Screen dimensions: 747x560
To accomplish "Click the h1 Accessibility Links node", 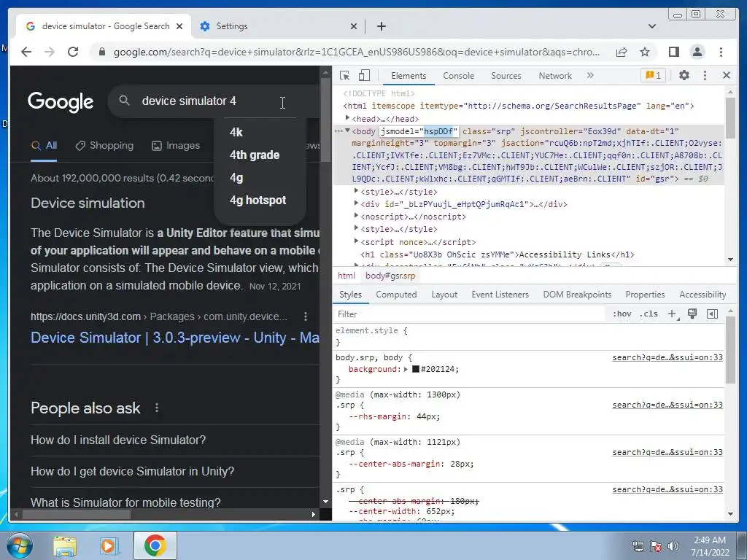I will (x=498, y=254).
